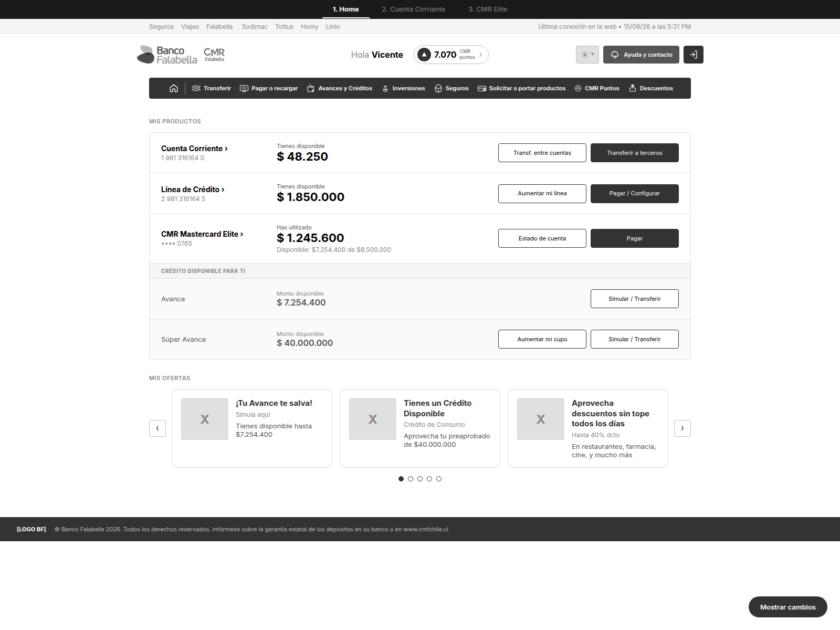
Task: Open Línea de Crédito product details
Action: (x=193, y=190)
